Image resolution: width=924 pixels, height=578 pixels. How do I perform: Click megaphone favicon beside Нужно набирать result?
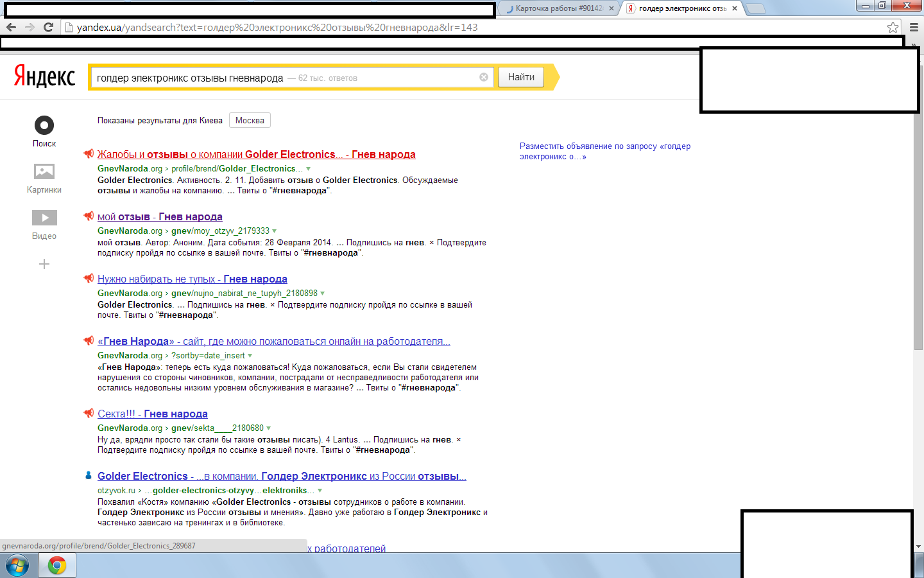[x=89, y=278]
